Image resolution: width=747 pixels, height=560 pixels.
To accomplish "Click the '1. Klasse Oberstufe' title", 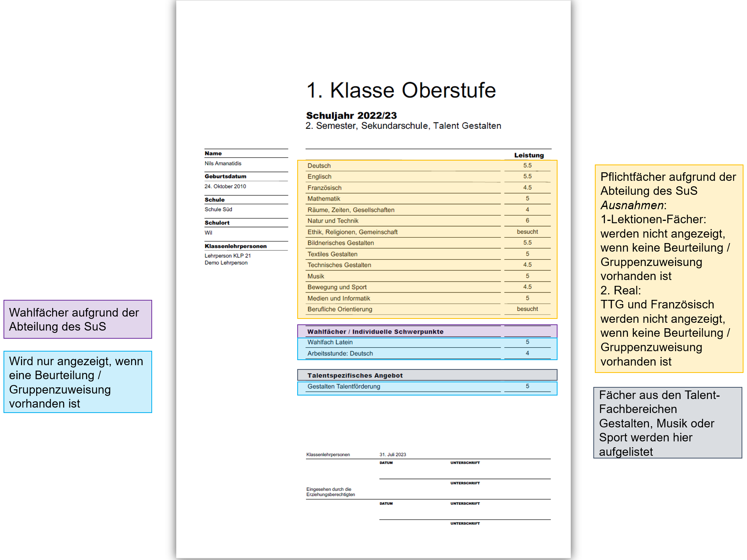I will pos(401,91).
